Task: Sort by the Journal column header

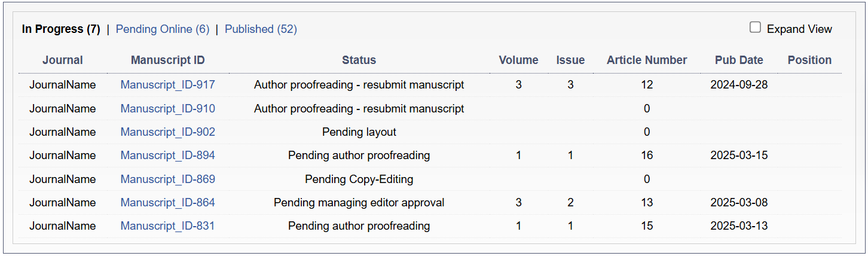Action: [x=63, y=60]
